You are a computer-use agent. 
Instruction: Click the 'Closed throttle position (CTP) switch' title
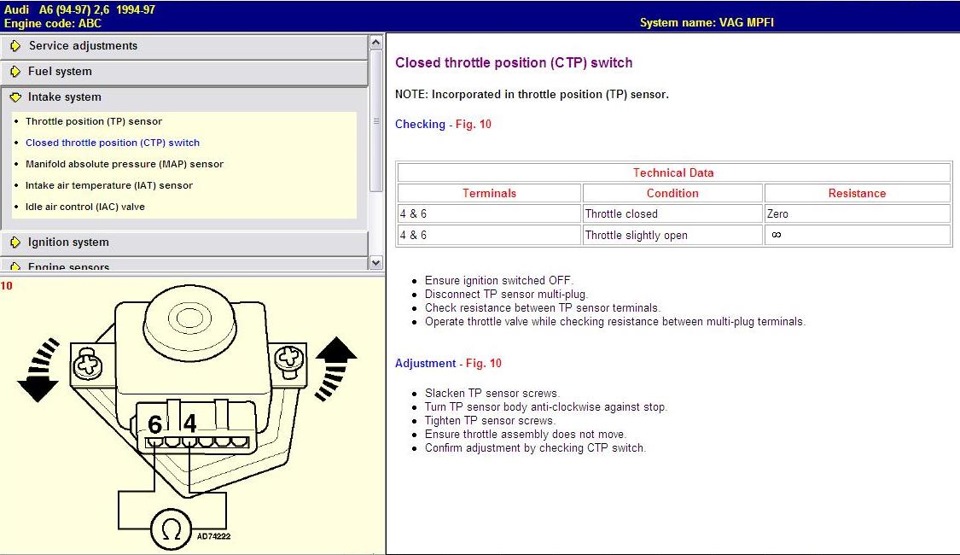pyautogui.click(x=514, y=62)
